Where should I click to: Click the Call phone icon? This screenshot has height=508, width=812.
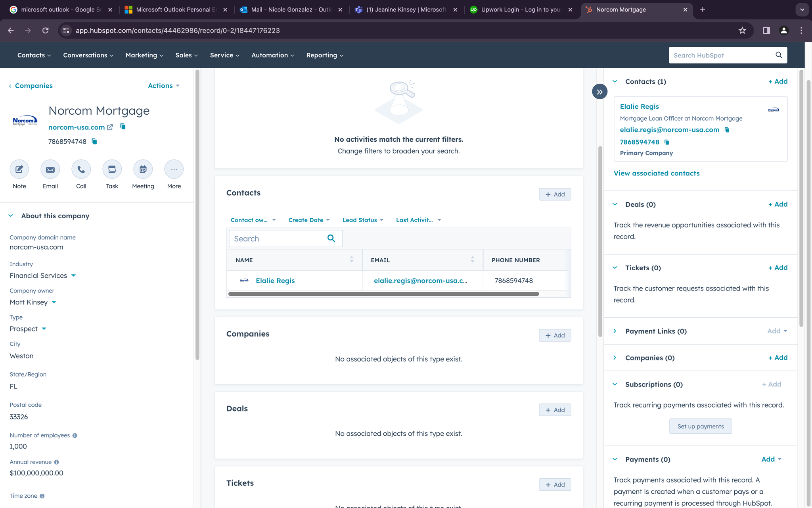click(81, 169)
